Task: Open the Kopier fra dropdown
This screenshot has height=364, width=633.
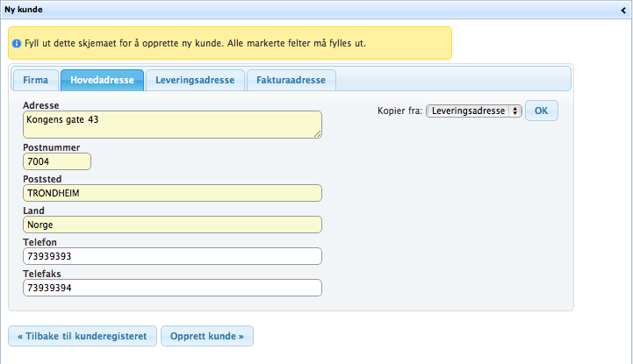Action: click(473, 111)
